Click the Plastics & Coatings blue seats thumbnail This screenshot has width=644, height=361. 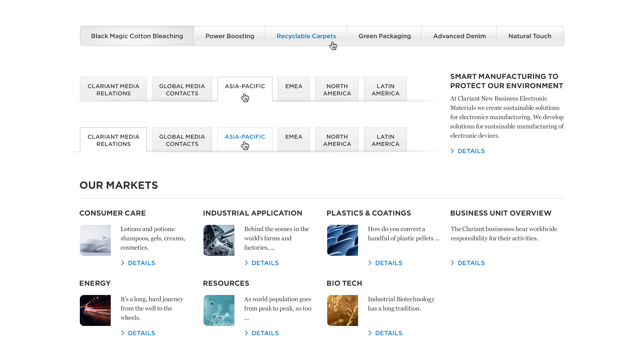pyautogui.click(x=343, y=240)
